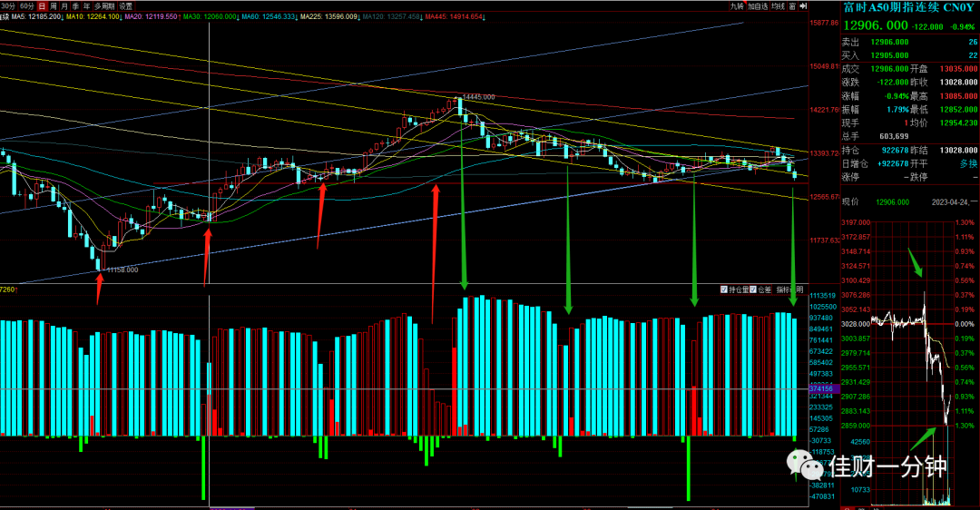980x510 pixels.
Task: Toggle the 仓差 checkbox
Action: coord(760,289)
